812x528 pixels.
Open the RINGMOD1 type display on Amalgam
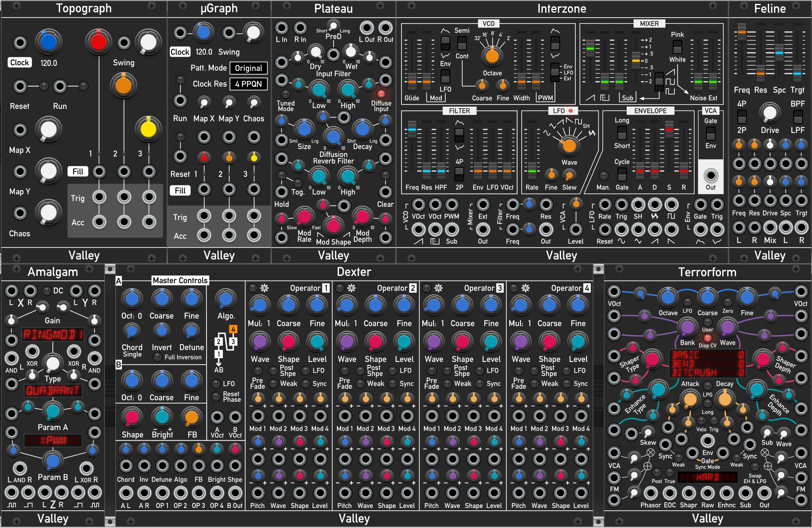pos(52,334)
